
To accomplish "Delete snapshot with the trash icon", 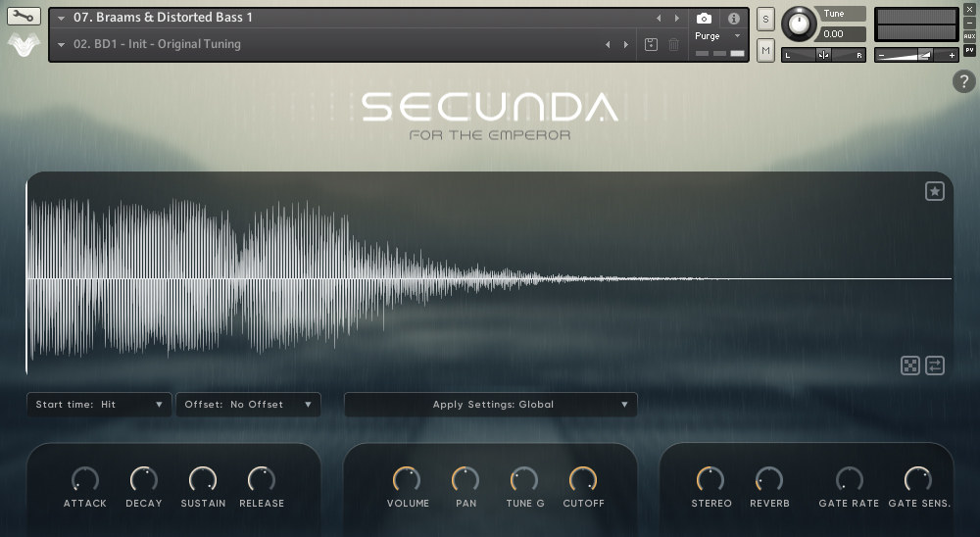I will (673, 44).
